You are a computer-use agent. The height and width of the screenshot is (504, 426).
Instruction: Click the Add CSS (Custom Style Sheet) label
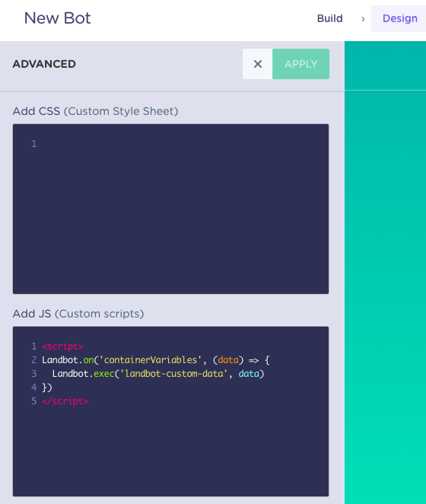click(95, 111)
